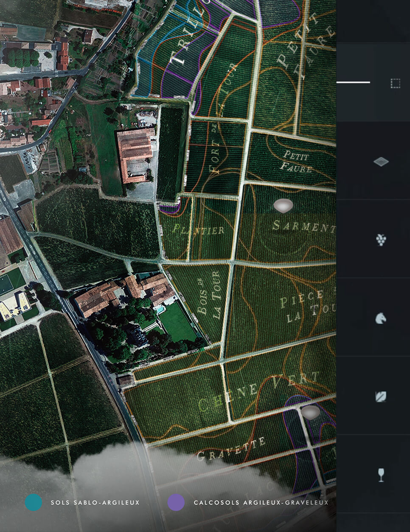Click the Bois de la Tour parcel
This screenshot has height=532, width=410.
coord(210,295)
